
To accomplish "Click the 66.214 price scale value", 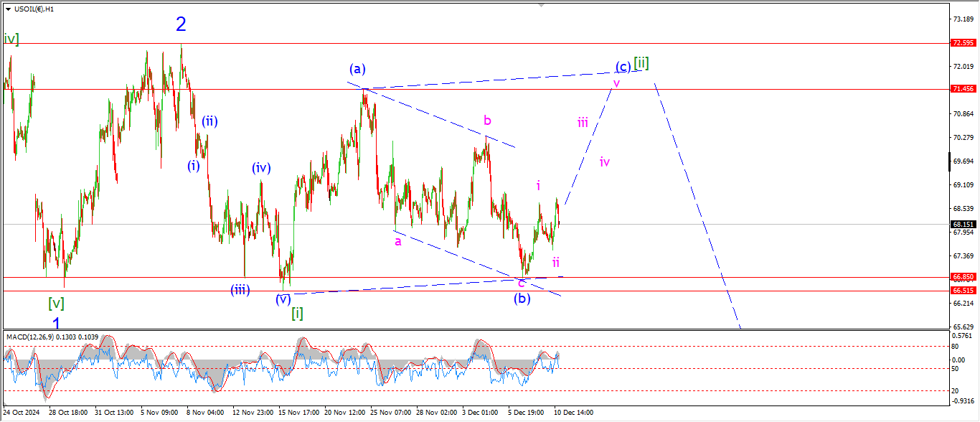I will point(962,304).
